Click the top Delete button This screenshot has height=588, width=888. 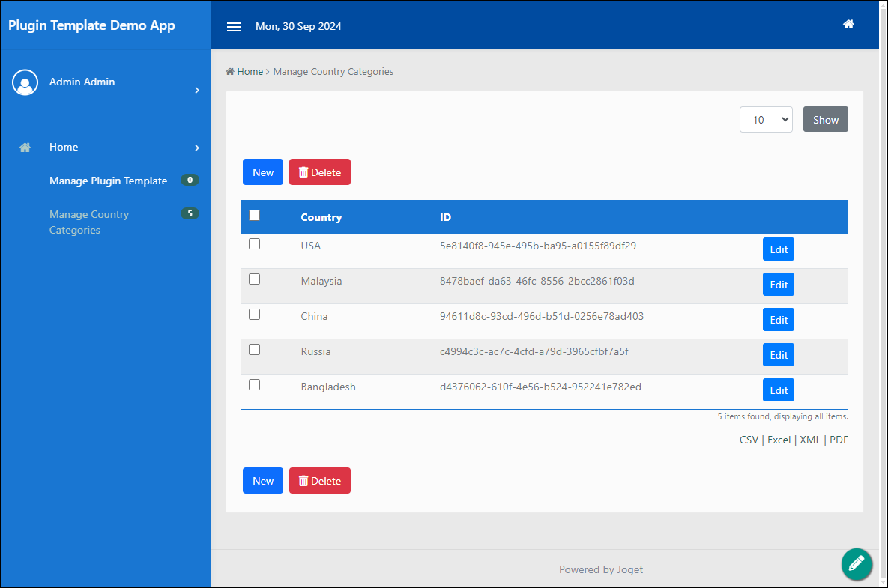tap(319, 172)
